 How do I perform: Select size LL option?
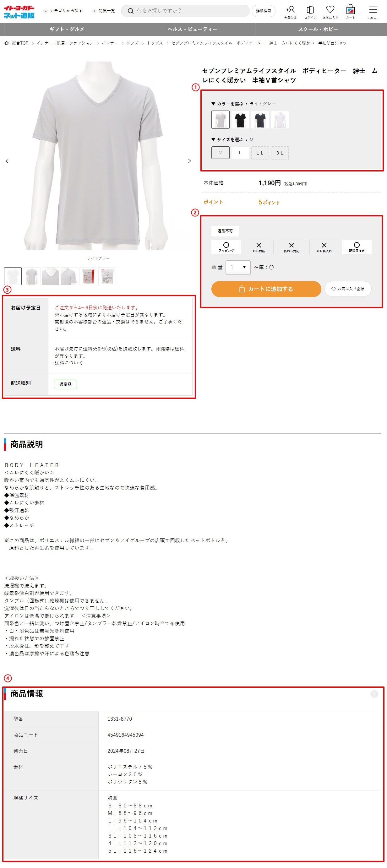pyautogui.click(x=260, y=153)
